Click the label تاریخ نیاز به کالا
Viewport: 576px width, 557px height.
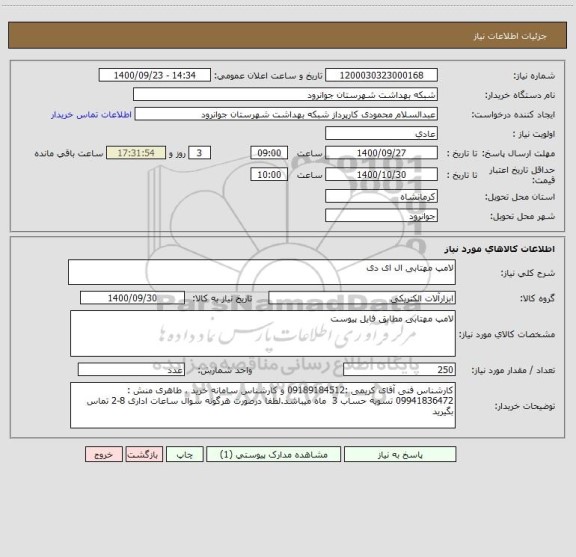222,299
